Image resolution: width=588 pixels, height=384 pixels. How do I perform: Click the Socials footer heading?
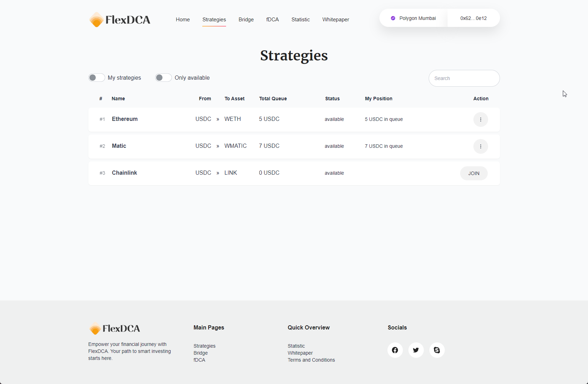(397, 327)
